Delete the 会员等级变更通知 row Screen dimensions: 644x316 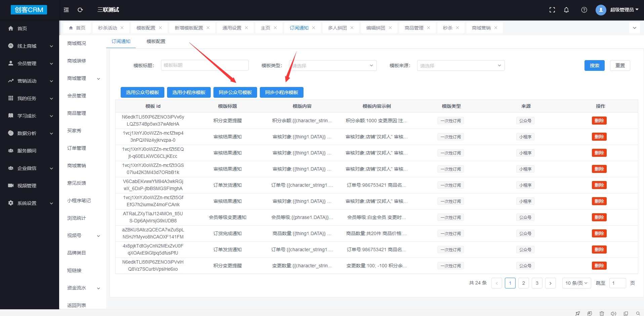(599, 217)
